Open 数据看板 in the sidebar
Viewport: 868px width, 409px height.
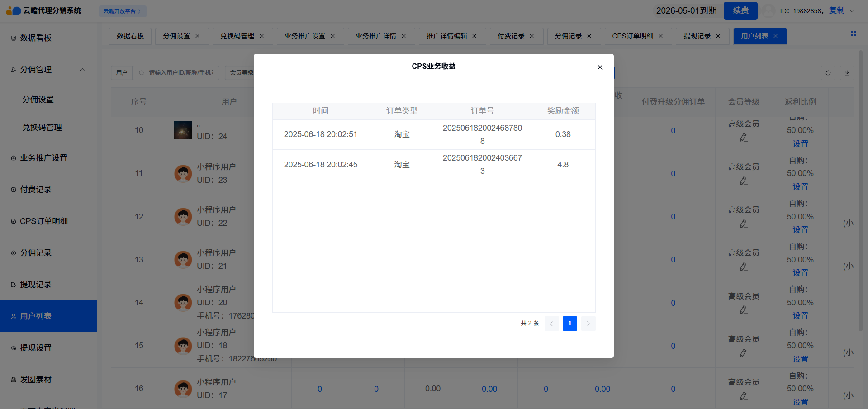tap(49, 38)
